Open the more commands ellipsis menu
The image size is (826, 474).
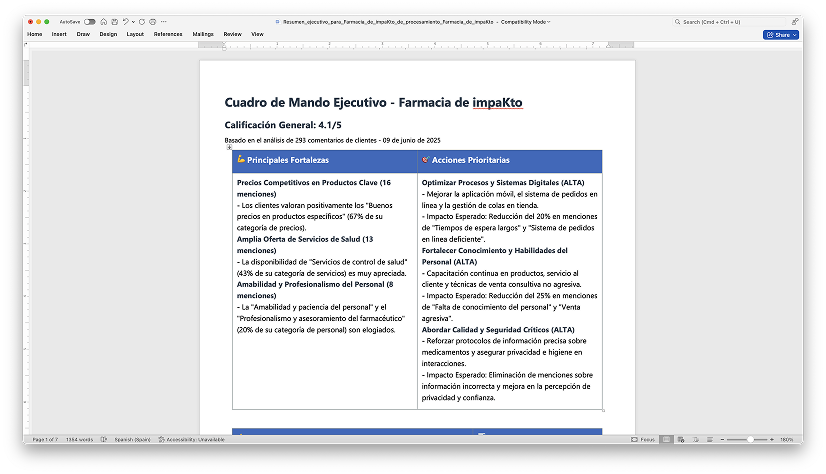[x=163, y=21]
